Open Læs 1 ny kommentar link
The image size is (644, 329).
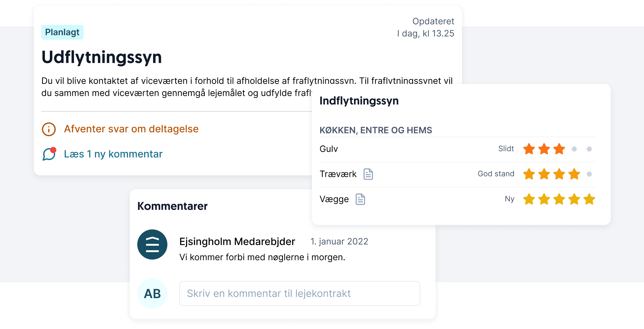[x=113, y=154]
